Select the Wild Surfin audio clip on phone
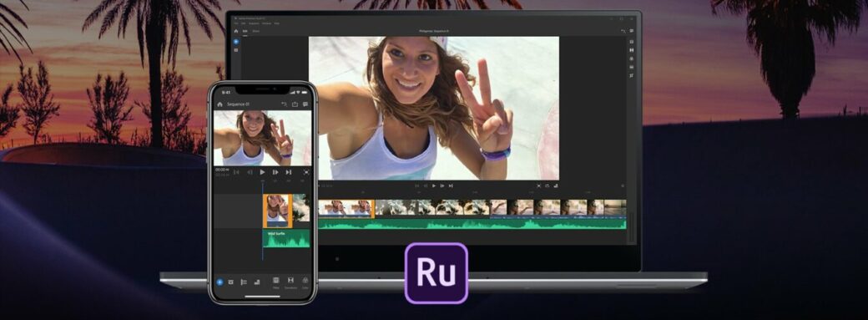The image size is (868, 320). pyautogui.click(x=286, y=238)
